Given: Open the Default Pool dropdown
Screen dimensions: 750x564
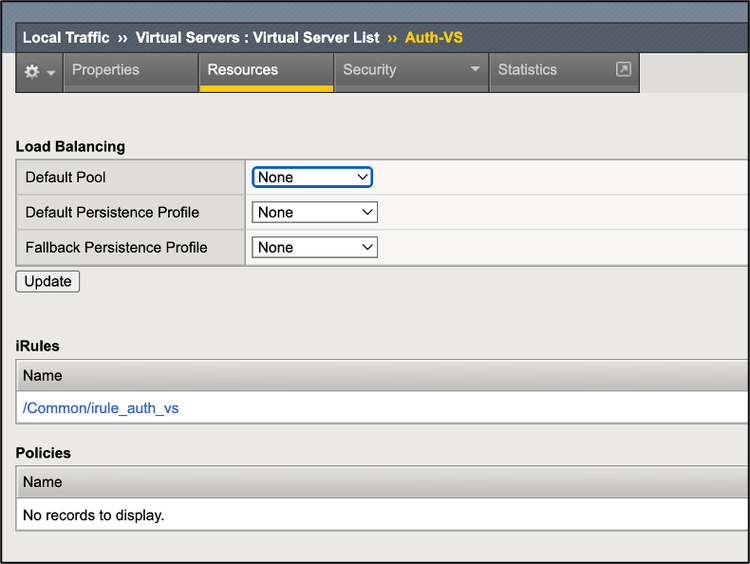Looking at the screenshot, I should 312,177.
